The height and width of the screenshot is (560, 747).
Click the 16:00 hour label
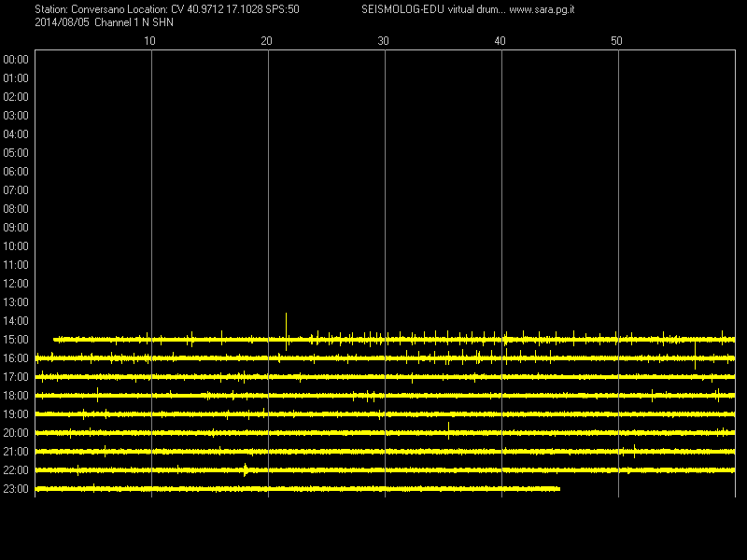coord(16,358)
